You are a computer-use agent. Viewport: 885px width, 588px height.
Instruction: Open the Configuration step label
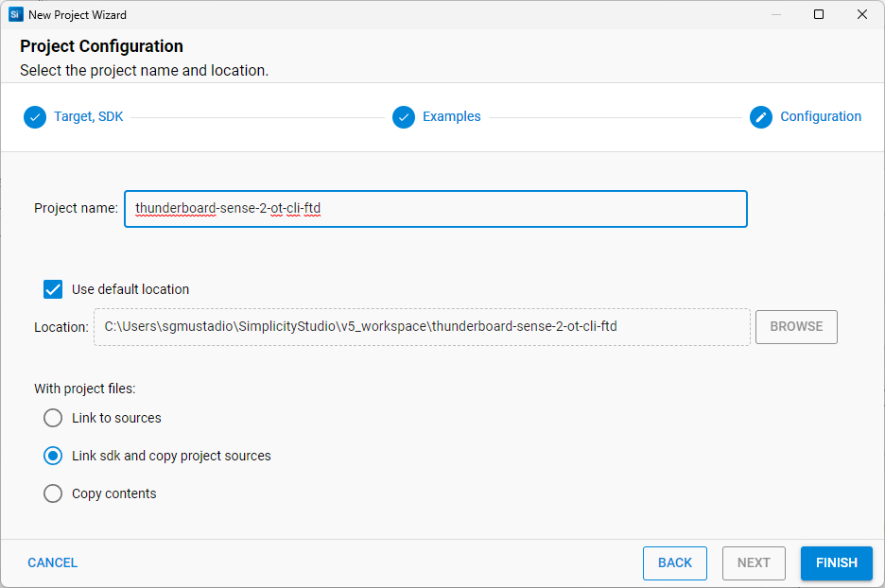click(820, 117)
